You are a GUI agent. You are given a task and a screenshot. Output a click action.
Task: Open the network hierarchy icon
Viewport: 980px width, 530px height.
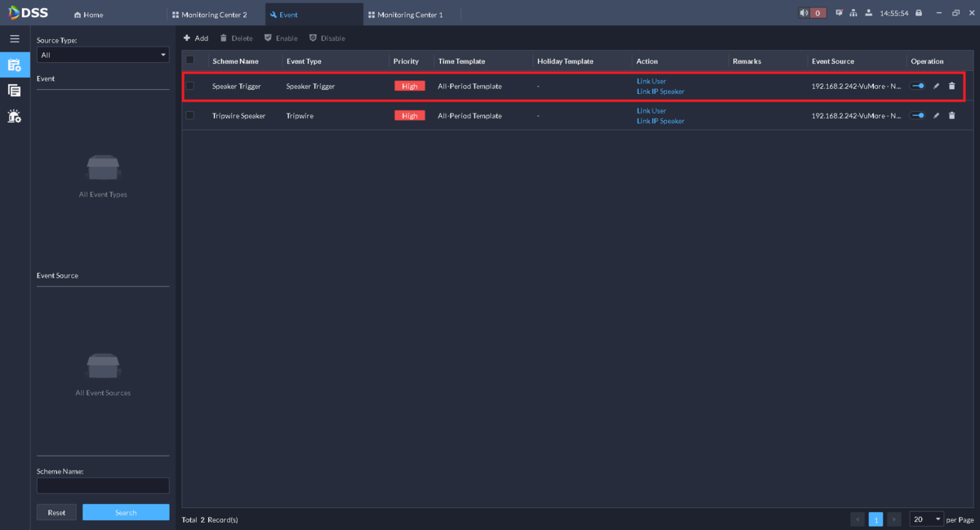(x=853, y=13)
